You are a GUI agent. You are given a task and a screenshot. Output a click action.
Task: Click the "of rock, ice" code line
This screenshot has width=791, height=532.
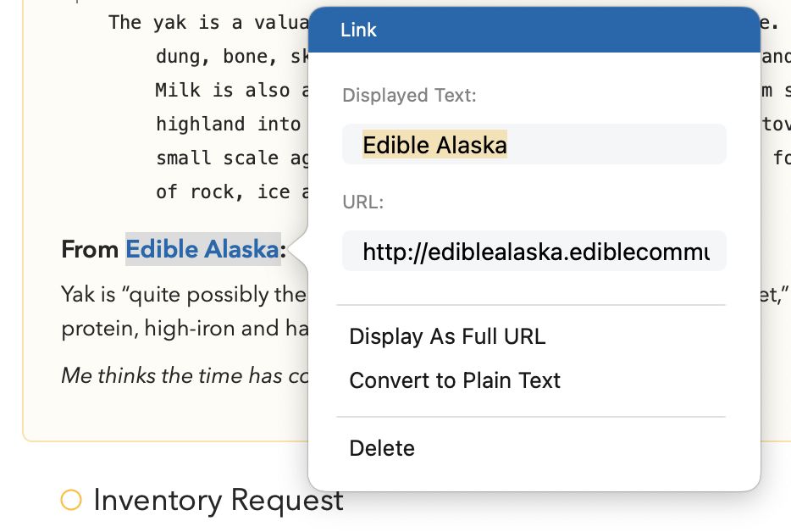pyautogui.click(x=231, y=192)
